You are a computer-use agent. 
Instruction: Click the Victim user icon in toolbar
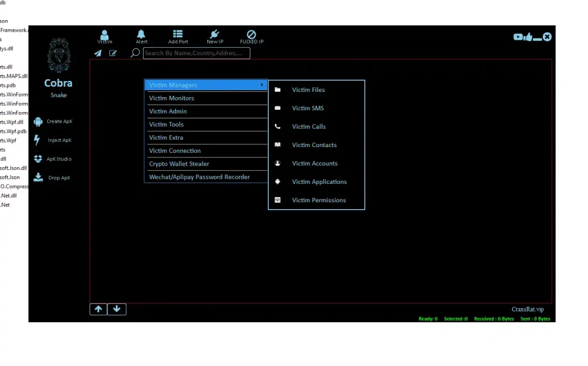click(105, 34)
